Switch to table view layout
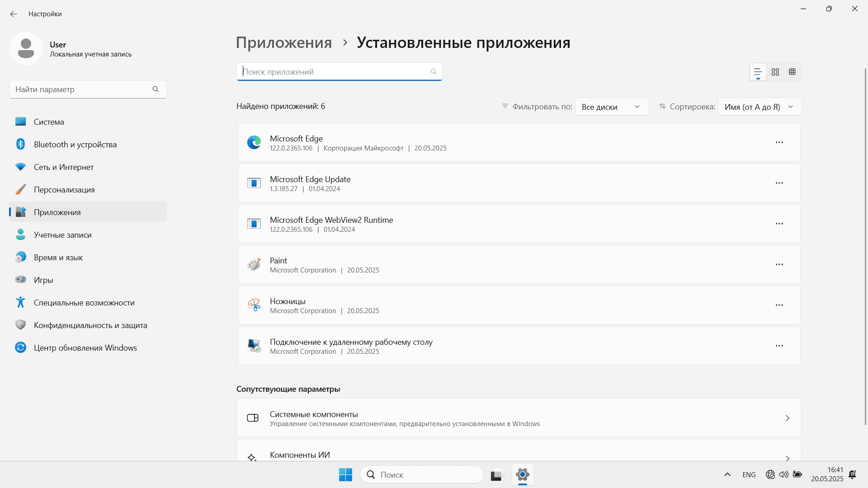The height and width of the screenshot is (488, 868). 792,72
